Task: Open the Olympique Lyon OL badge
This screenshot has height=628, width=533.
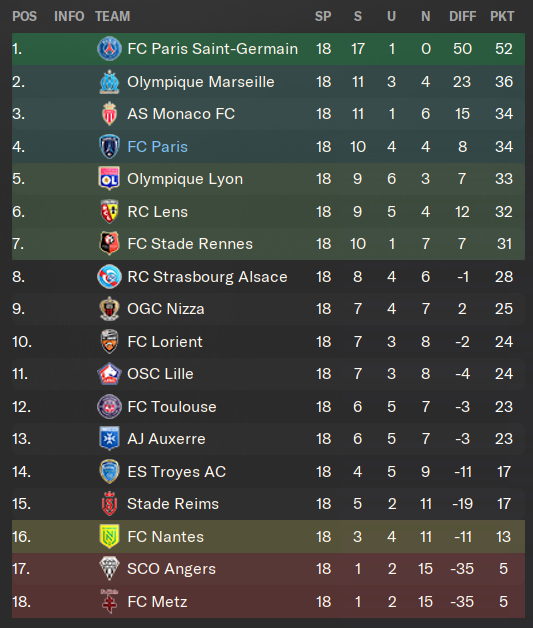Action: (109, 179)
